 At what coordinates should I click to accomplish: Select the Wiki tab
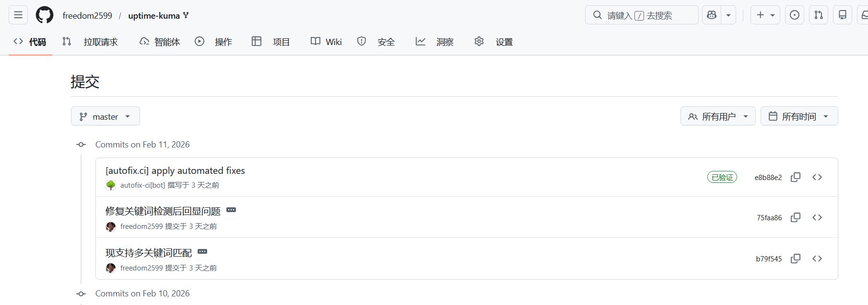326,42
